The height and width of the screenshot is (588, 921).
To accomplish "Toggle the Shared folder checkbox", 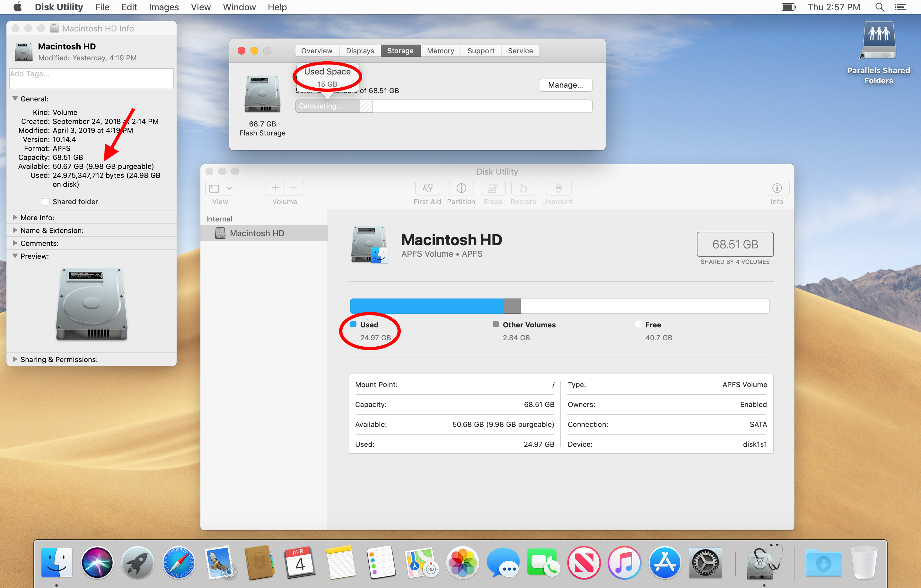I will (x=46, y=202).
